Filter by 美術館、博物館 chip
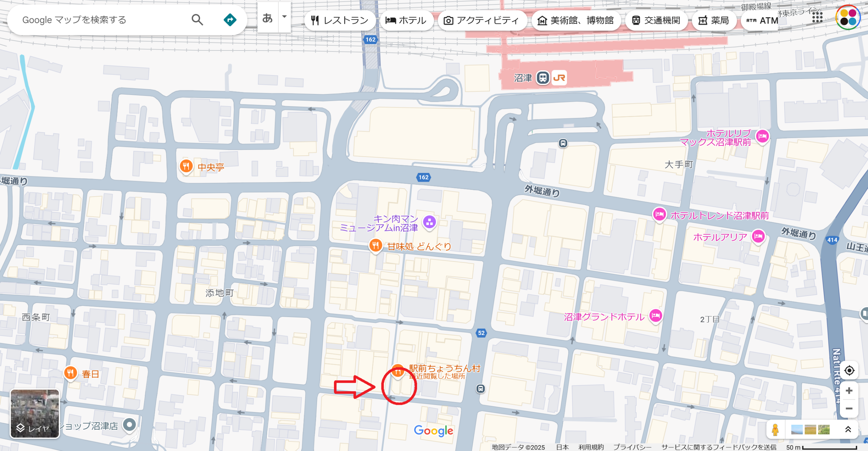 point(576,20)
